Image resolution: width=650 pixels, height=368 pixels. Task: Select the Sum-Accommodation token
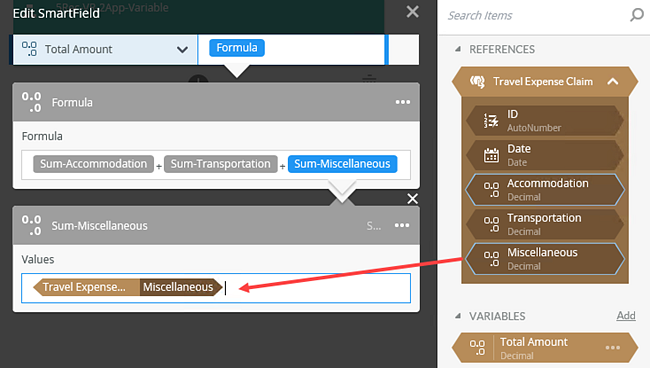coord(93,164)
